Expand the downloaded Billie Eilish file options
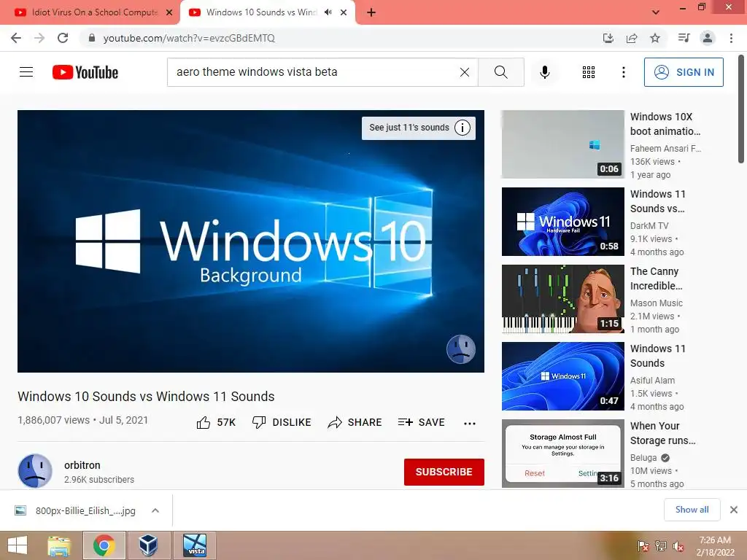This screenshot has width=747, height=560. coord(155,510)
